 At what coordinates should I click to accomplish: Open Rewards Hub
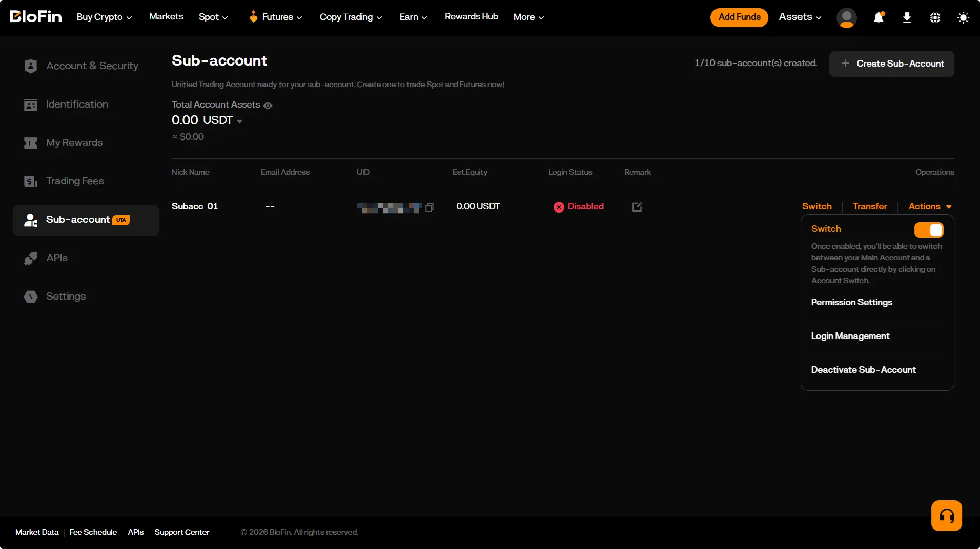pyautogui.click(x=471, y=16)
